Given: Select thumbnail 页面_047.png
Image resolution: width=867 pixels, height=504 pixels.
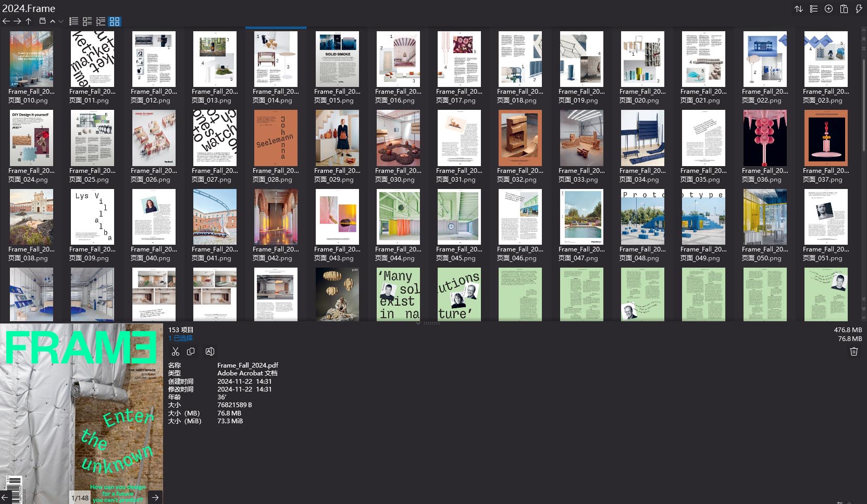Looking at the screenshot, I should pyautogui.click(x=581, y=217).
